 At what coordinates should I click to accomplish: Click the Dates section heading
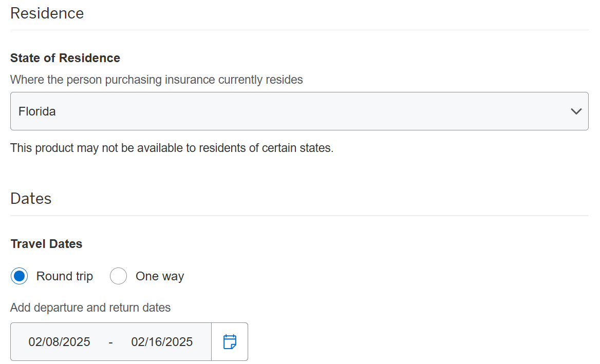[x=31, y=198]
